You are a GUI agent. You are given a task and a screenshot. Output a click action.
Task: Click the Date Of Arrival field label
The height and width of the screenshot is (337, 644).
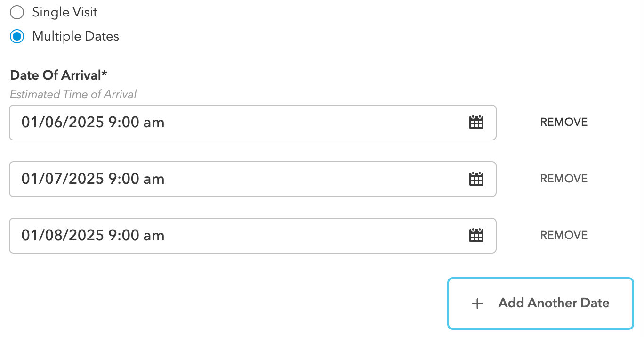[59, 75]
